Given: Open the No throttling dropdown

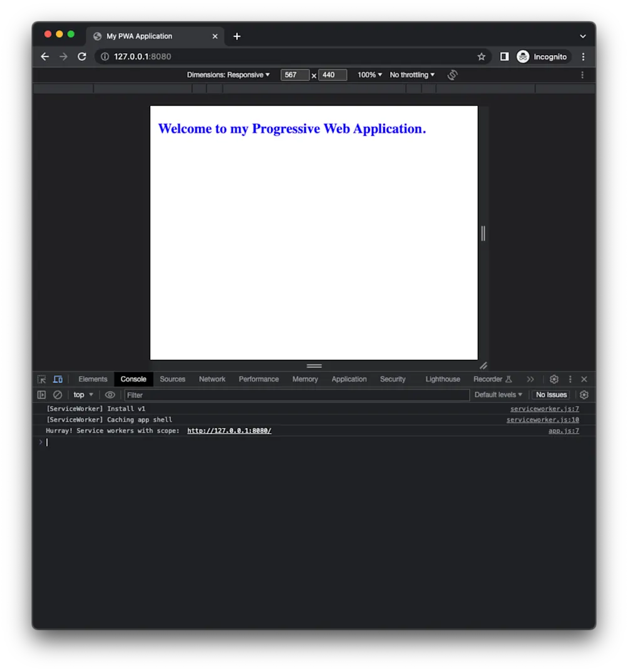Looking at the screenshot, I should pos(412,75).
